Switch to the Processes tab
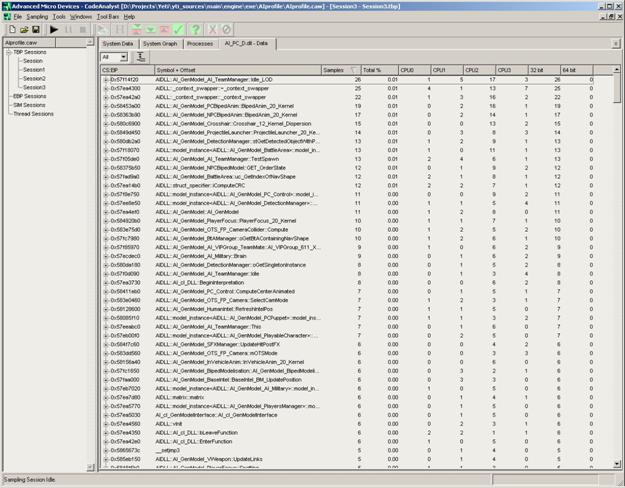The width and height of the screenshot is (625, 488). tap(200, 44)
